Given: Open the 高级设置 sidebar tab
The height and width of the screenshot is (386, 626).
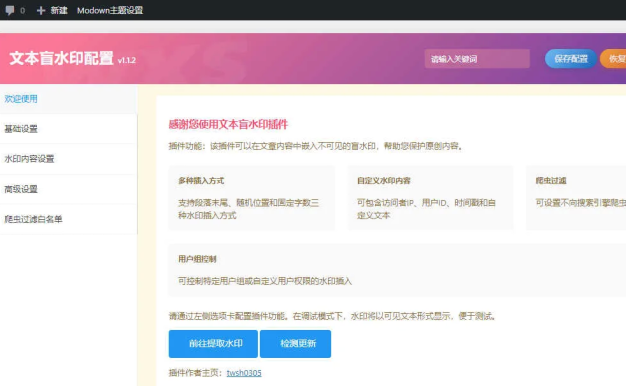Looking at the screenshot, I should point(68,189).
